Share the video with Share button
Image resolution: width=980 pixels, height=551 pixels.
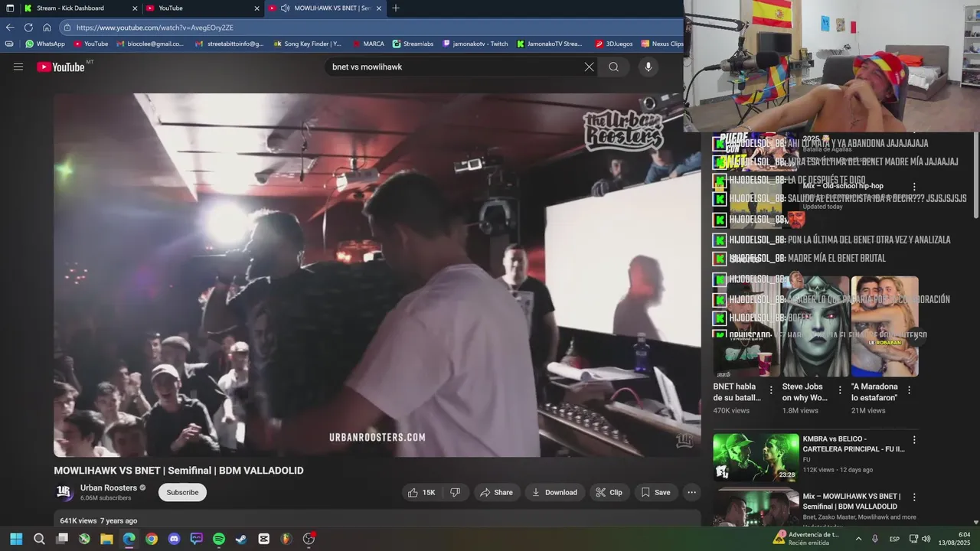click(x=496, y=492)
